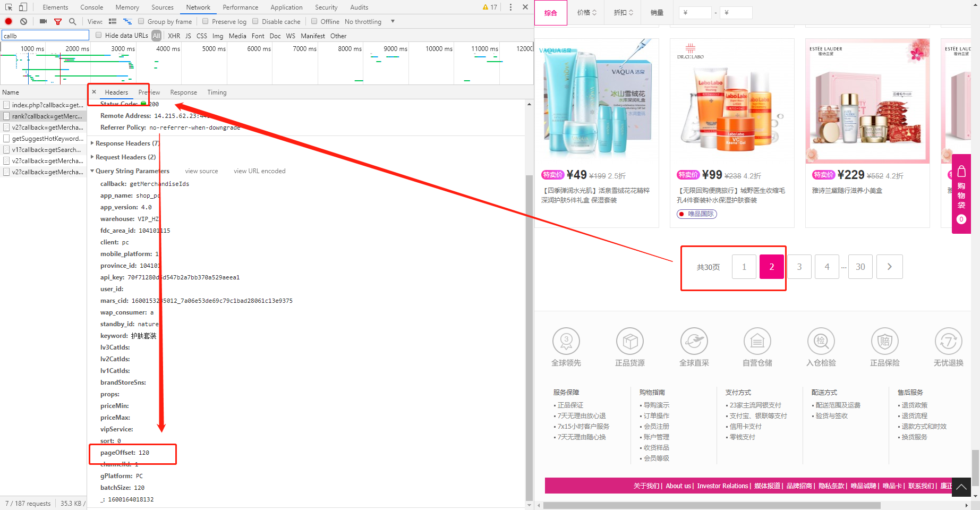Select index.php?callback request checkbox
The image size is (980, 510).
6,105
